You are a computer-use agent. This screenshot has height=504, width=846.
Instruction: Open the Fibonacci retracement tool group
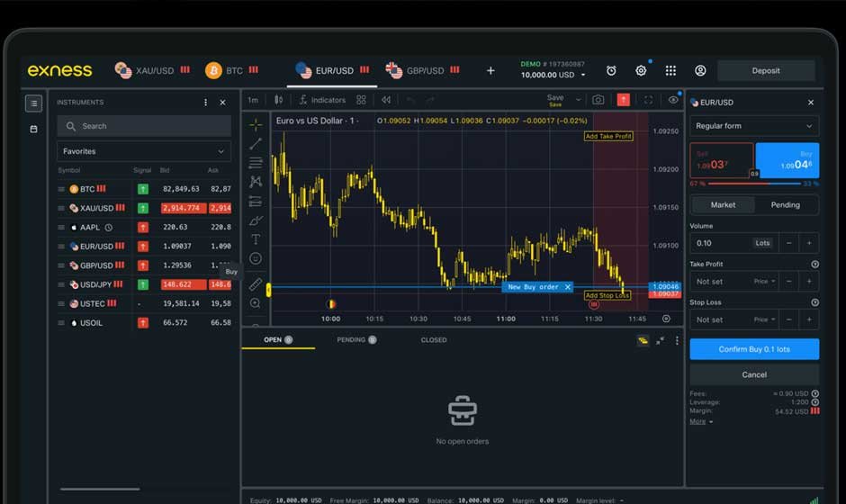[256, 162]
